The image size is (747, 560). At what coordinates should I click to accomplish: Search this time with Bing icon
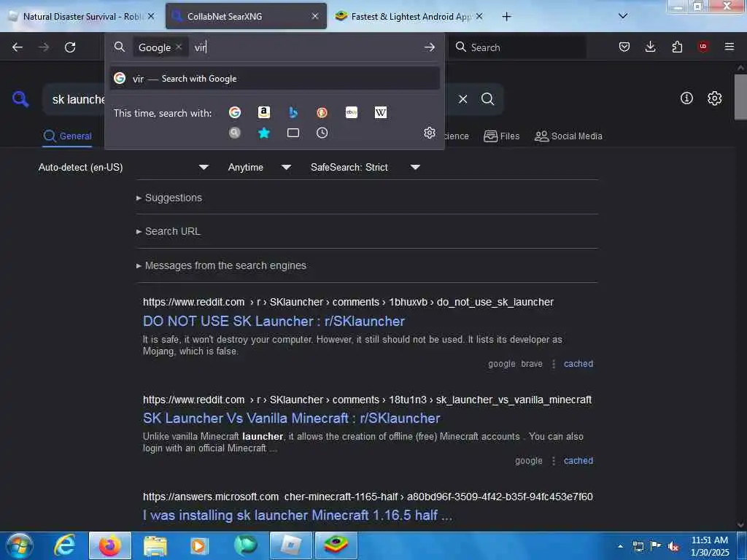293,112
